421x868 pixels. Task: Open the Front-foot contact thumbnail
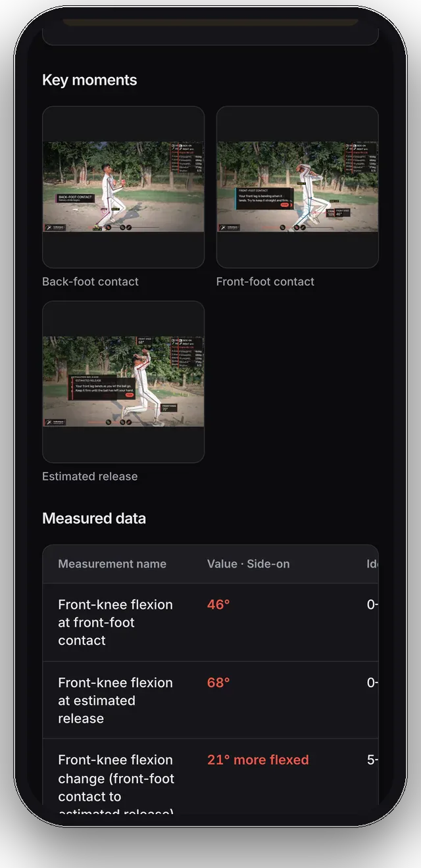[x=297, y=187]
